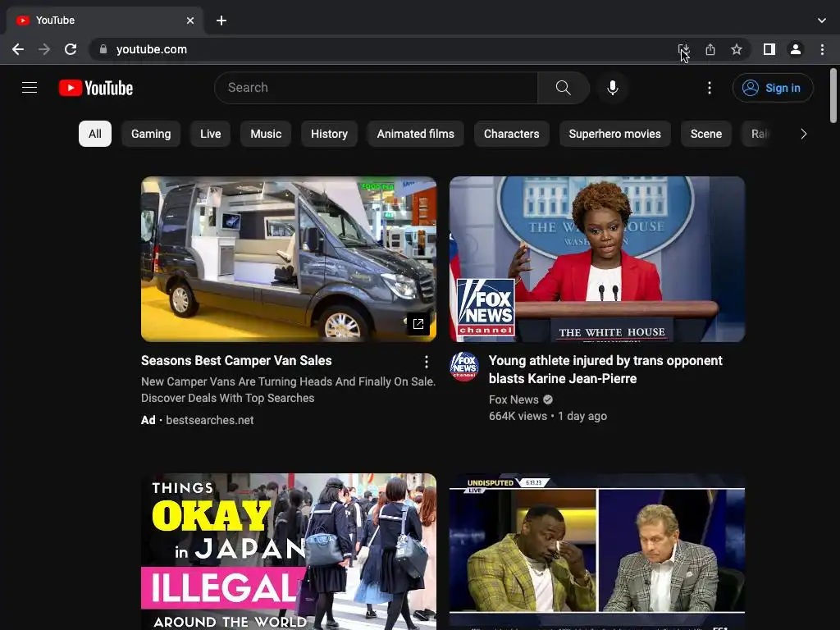840x630 pixels.
Task: Visit bestsearches.net ad link
Action: (x=209, y=420)
